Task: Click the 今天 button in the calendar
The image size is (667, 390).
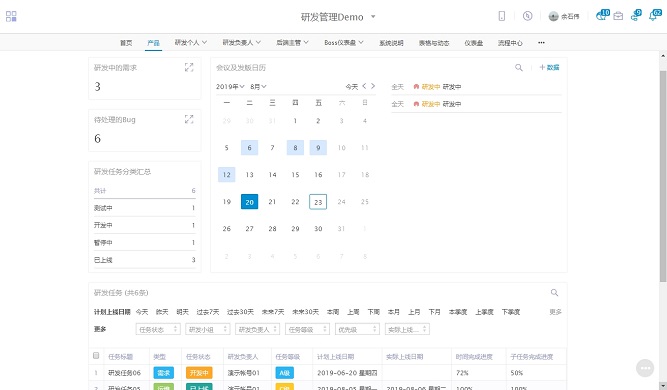Action: click(351, 86)
